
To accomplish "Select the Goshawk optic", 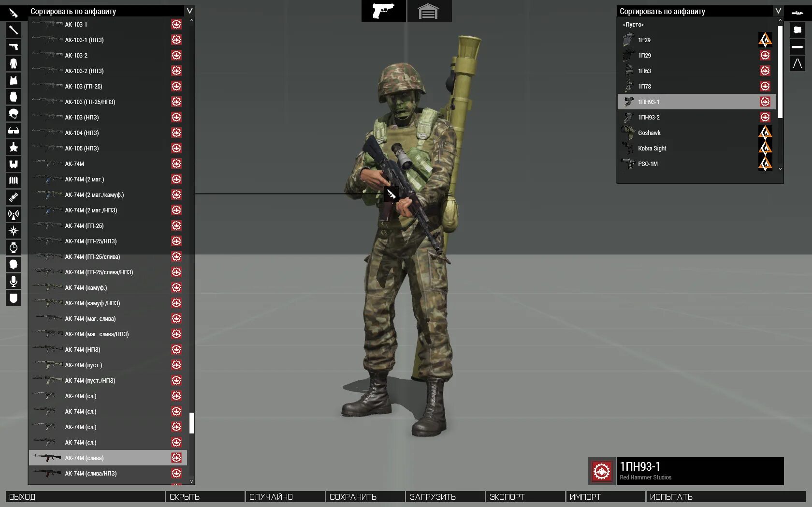I will click(696, 133).
